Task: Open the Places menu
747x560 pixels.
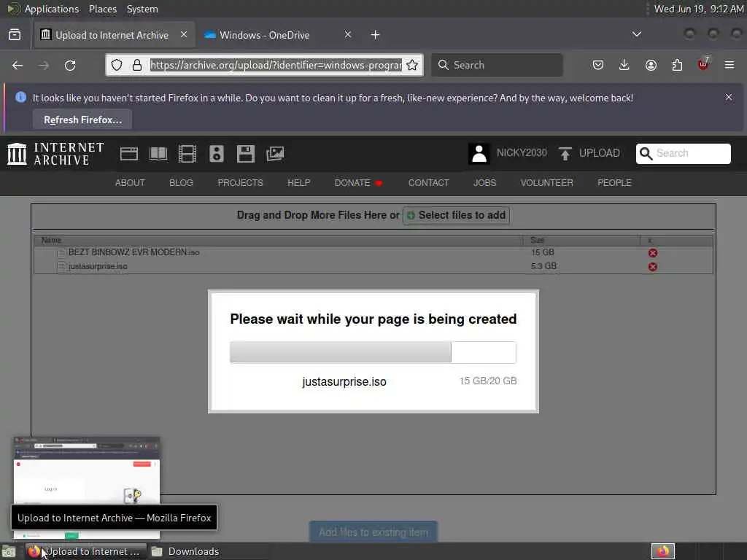Action: pos(103,9)
